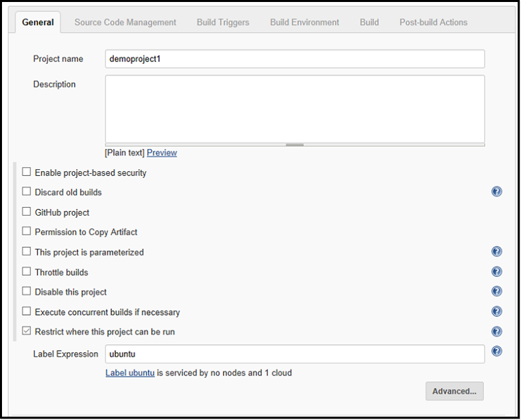521x420 pixels.
Task: Toggle the Throttle builds checkbox
Action: click(26, 272)
